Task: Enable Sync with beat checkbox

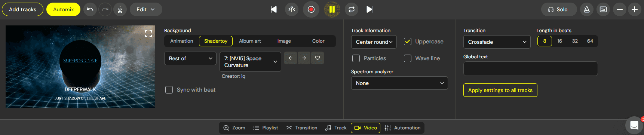Action: [169, 90]
